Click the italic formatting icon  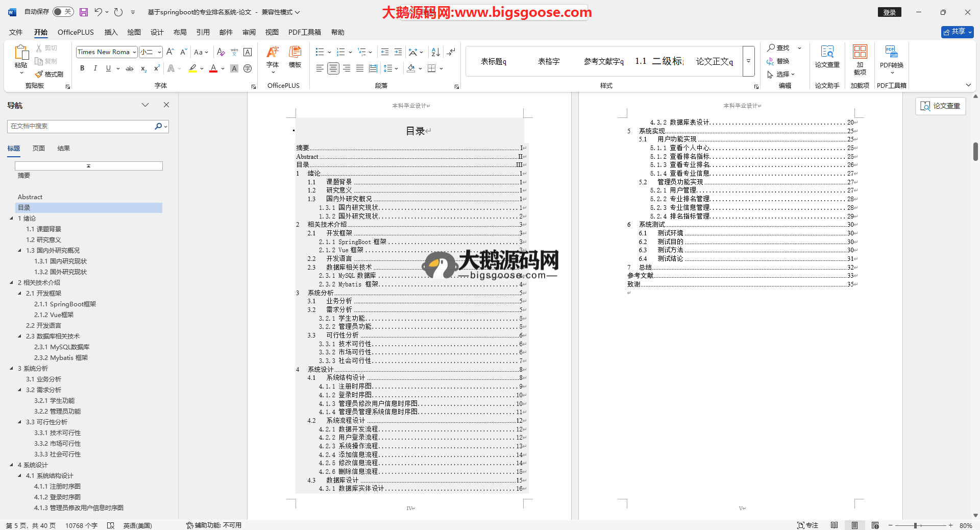coord(95,68)
